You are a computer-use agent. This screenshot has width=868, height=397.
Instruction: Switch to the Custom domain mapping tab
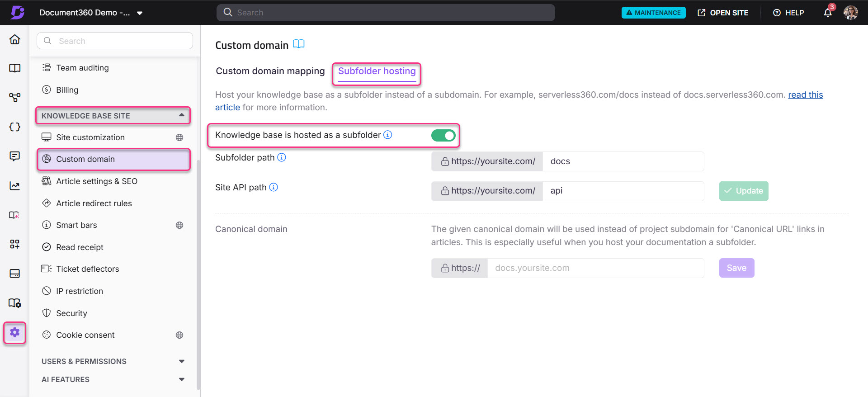point(270,71)
